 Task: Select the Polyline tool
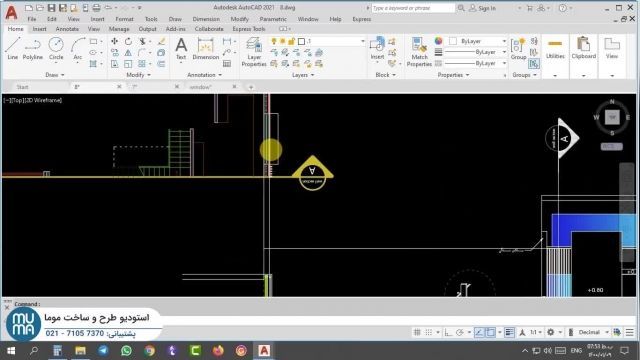click(33, 49)
